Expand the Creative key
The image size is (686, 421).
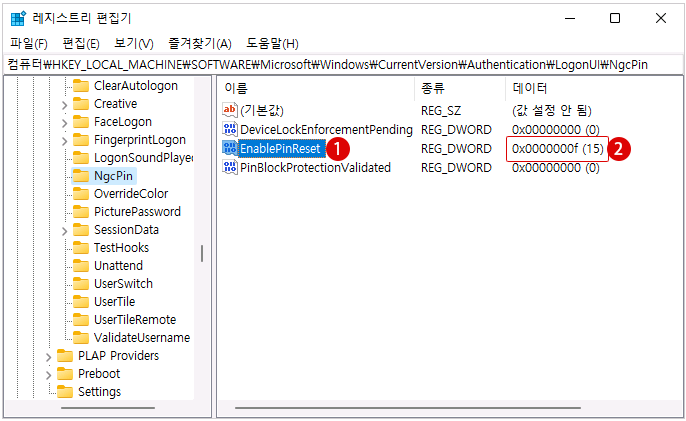point(64,105)
